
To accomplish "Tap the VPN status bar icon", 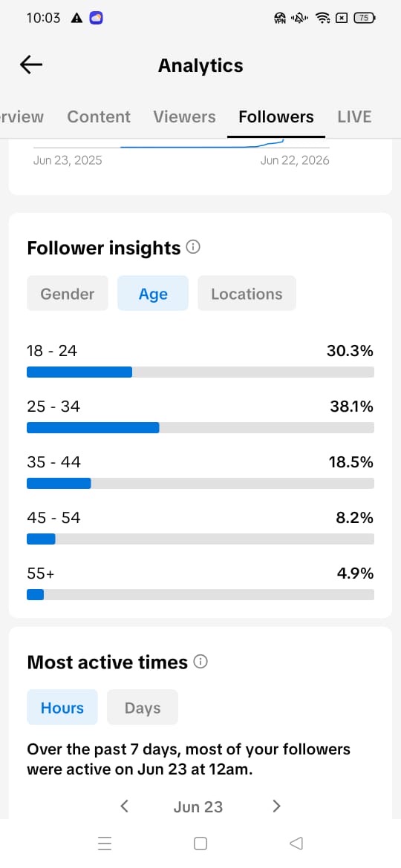I will click(x=280, y=19).
